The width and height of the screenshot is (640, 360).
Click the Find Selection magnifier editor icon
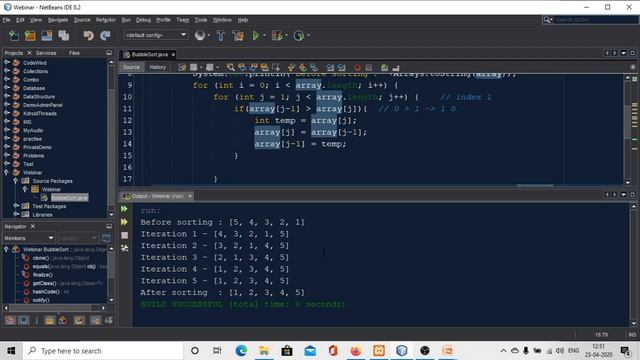[x=231, y=67]
